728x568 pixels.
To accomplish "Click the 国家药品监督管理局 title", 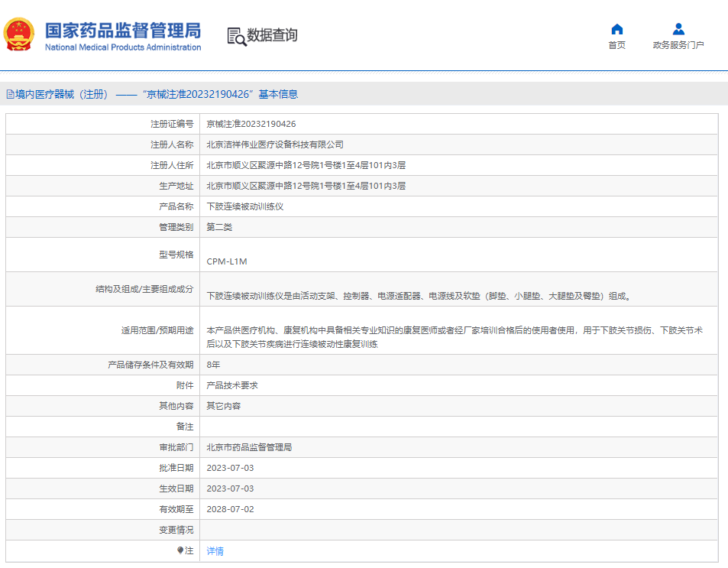I will [x=123, y=31].
